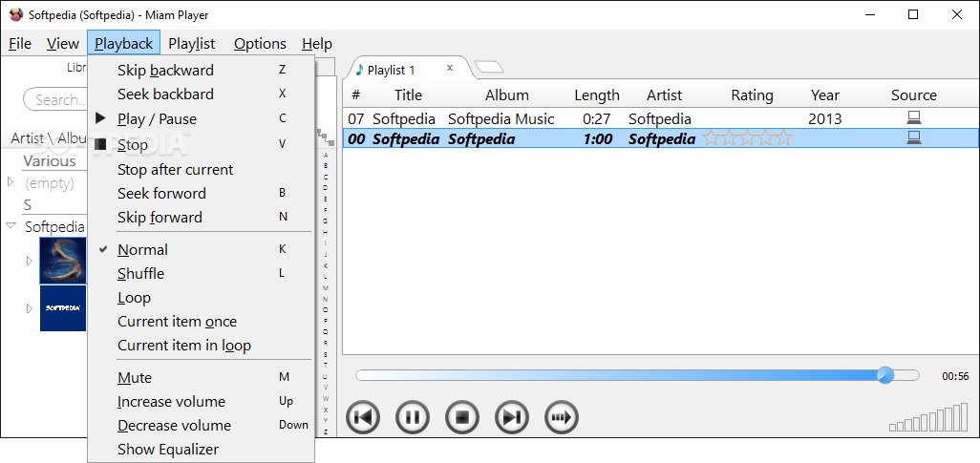Image resolution: width=980 pixels, height=463 pixels.
Task: Select Seek backbard menu entry
Action: (x=200, y=94)
